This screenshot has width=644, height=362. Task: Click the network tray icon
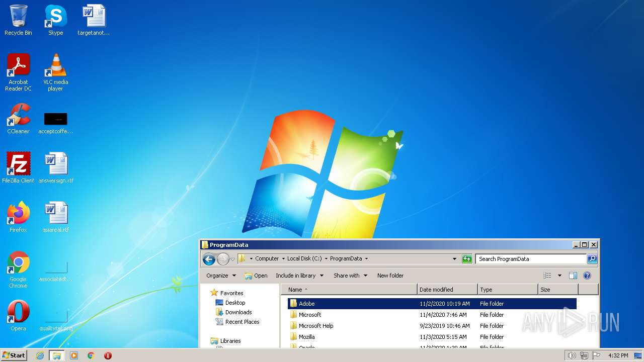point(584,355)
